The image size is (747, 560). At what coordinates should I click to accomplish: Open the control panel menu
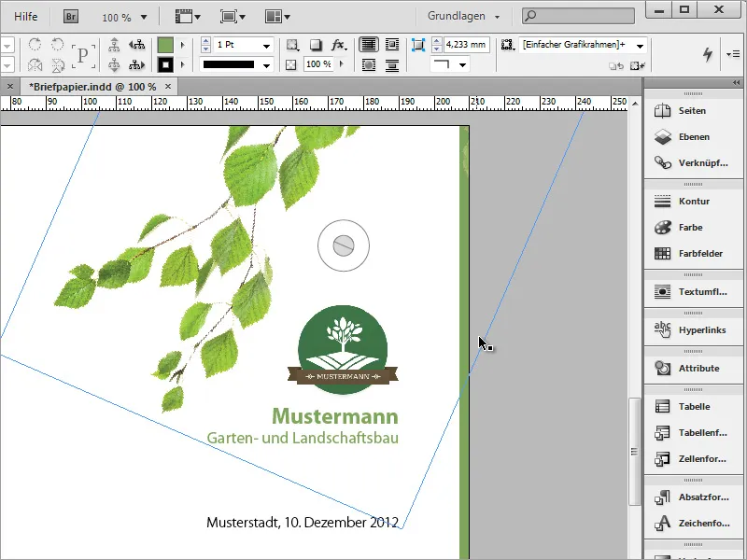[x=733, y=54]
